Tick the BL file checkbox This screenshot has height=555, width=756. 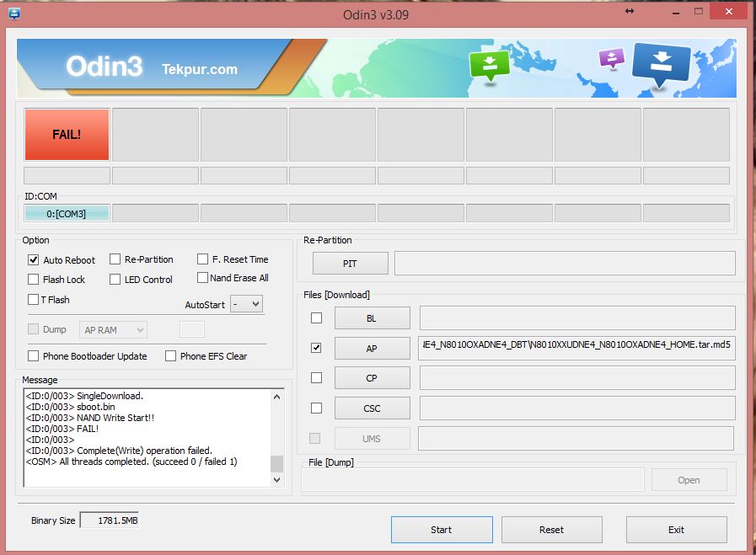[x=316, y=318]
